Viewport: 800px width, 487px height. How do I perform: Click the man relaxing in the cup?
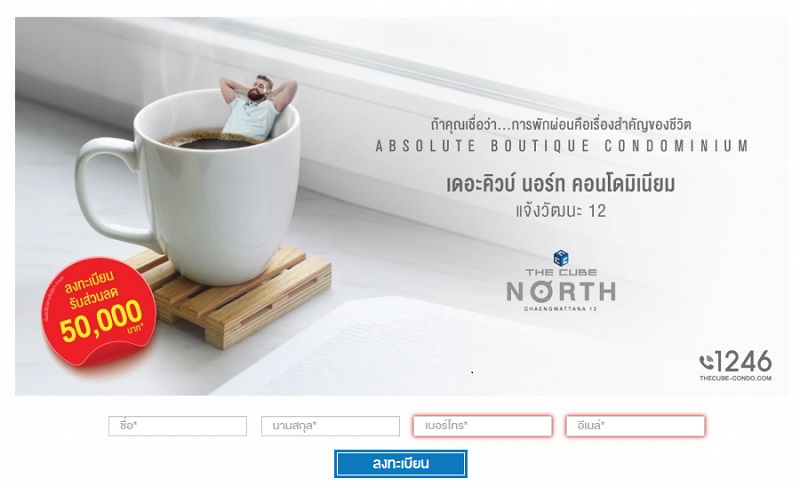(x=257, y=107)
